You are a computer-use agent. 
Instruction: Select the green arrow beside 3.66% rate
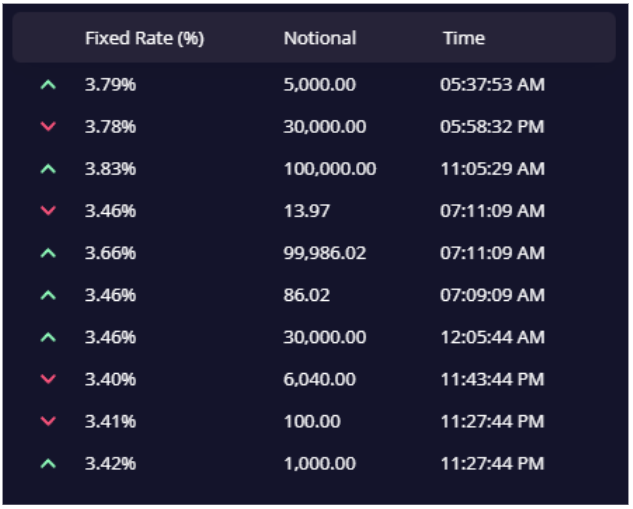click(48, 253)
